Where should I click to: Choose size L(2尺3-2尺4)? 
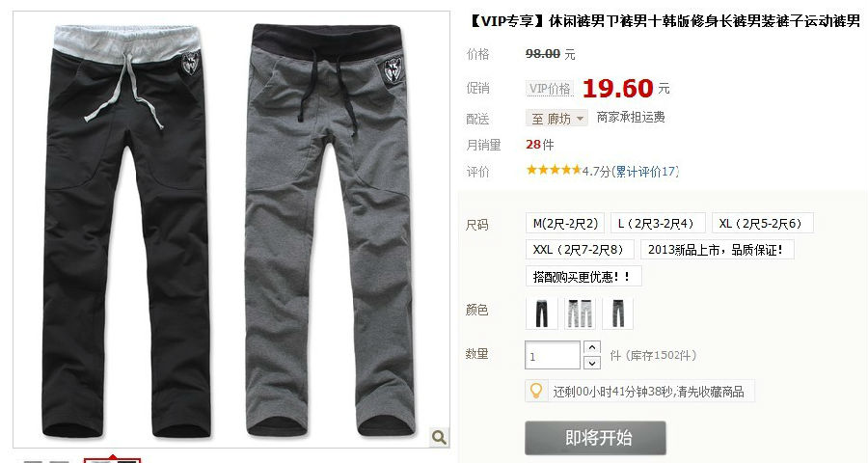pos(658,223)
